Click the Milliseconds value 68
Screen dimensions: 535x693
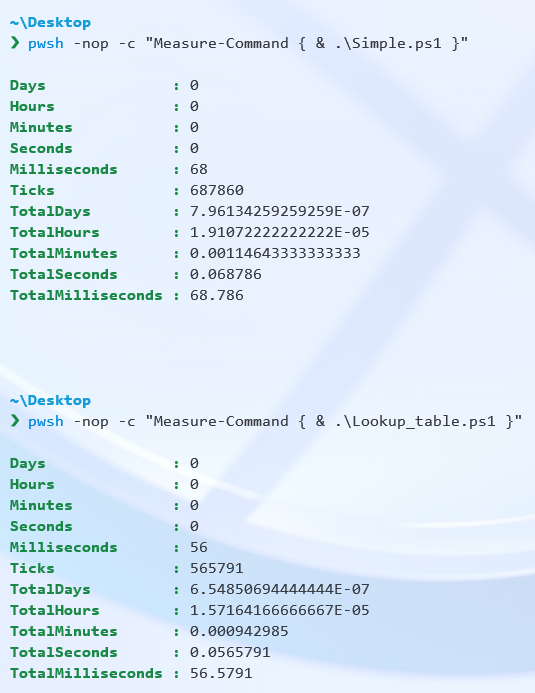pyautogui.click(x=199, y=169)
